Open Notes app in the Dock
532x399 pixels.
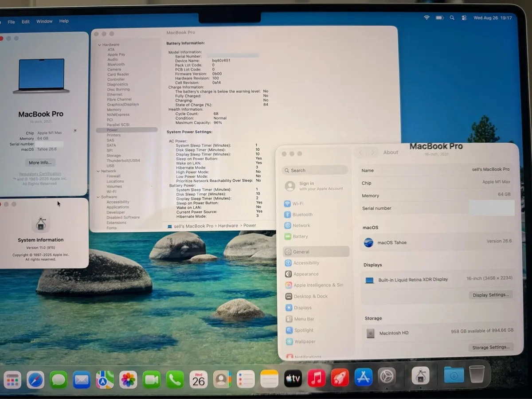click(x=269, y=379)
